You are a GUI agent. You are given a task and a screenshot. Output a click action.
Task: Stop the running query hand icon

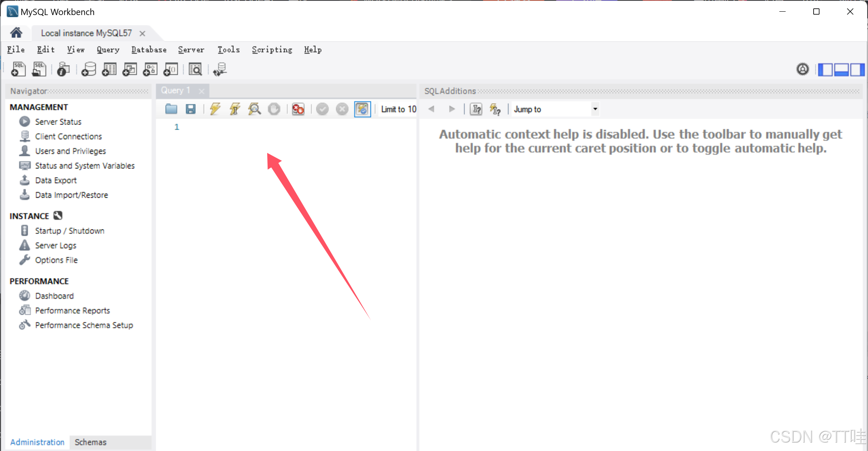pyautogui.click(x=274, y=109)
